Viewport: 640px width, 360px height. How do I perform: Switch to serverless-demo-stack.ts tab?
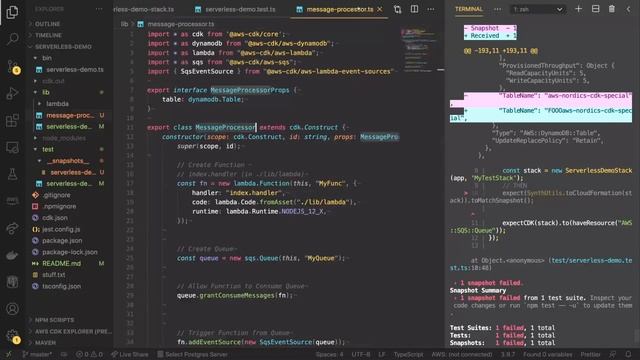tap(144, 9)
